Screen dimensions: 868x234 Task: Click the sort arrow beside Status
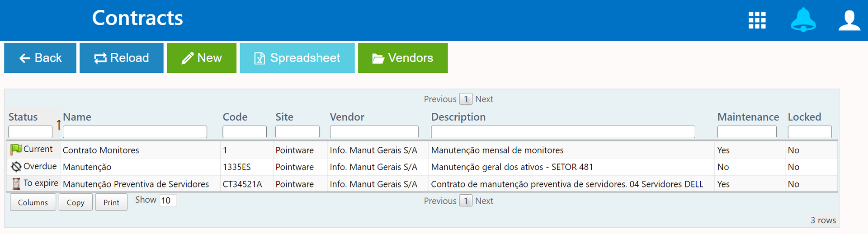59,125
